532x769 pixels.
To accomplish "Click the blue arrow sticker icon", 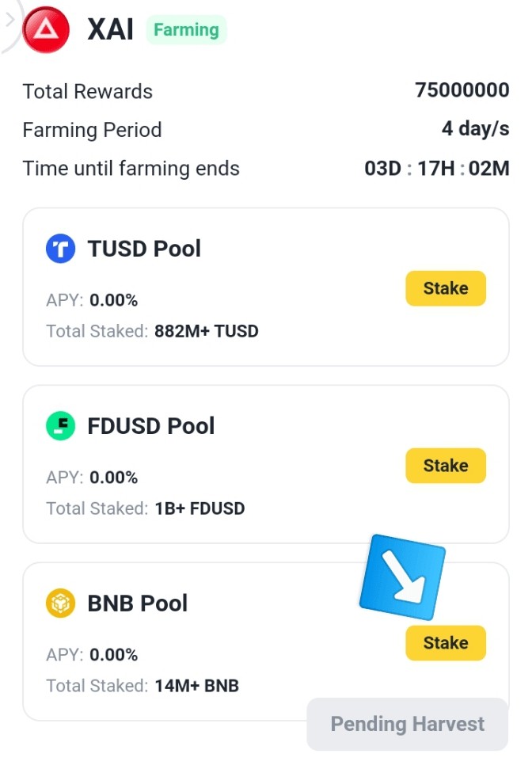I will tap(402, 577).
